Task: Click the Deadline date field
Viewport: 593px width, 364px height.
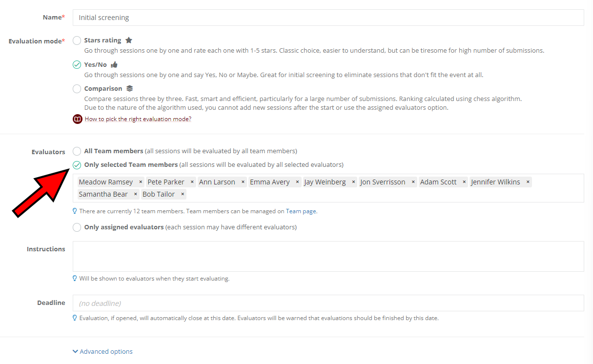Action: point(328,303)
